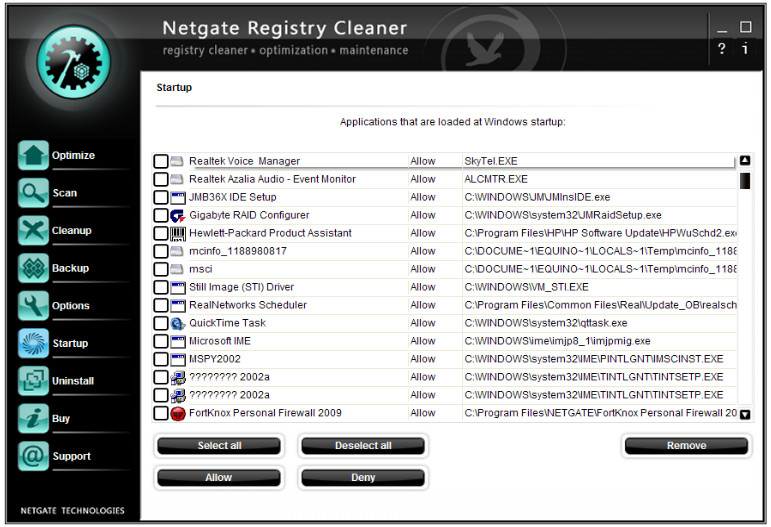Check the FortKnox Personal Firewall 2009 checkbox
The width and height of the screenshot is (771, 527).
click(161, 413)
